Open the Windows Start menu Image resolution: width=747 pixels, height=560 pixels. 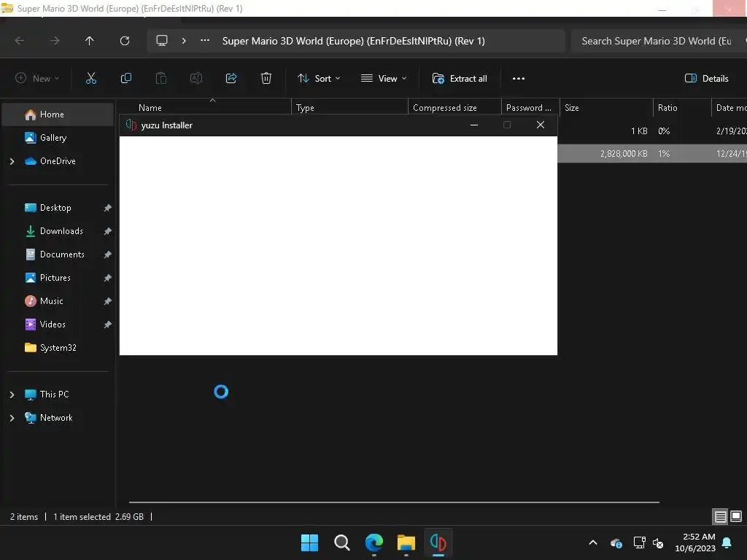click(309, 542)
